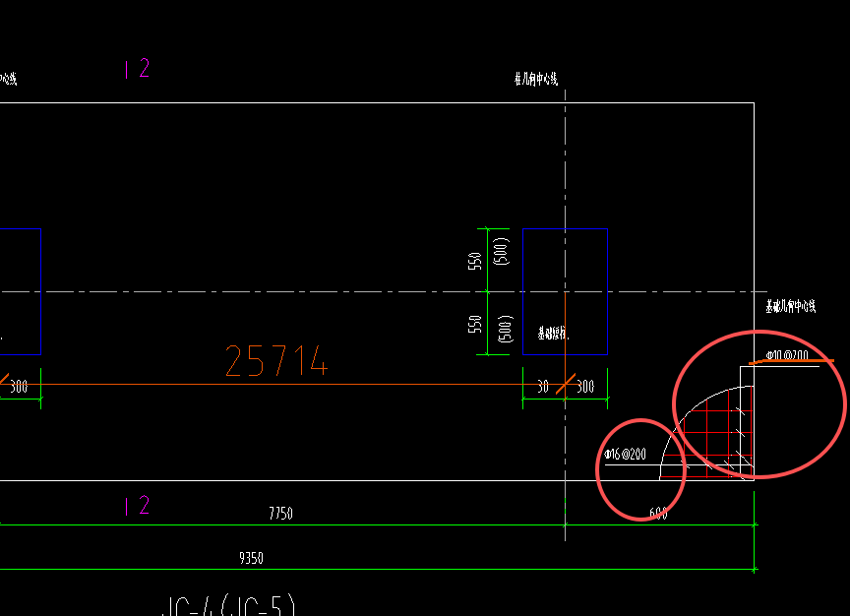Click the JC-4(JC-5) drawing title

[x=229, y=605]
